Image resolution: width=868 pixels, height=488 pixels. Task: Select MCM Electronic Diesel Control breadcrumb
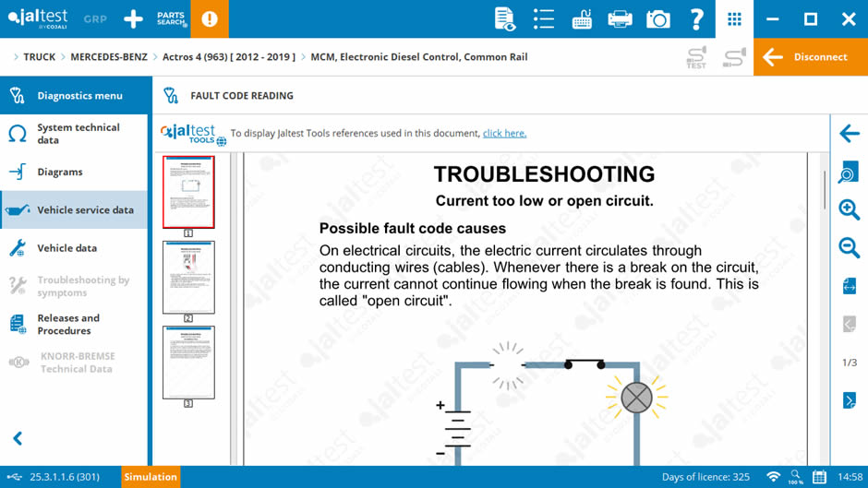(x=419, y=57)
